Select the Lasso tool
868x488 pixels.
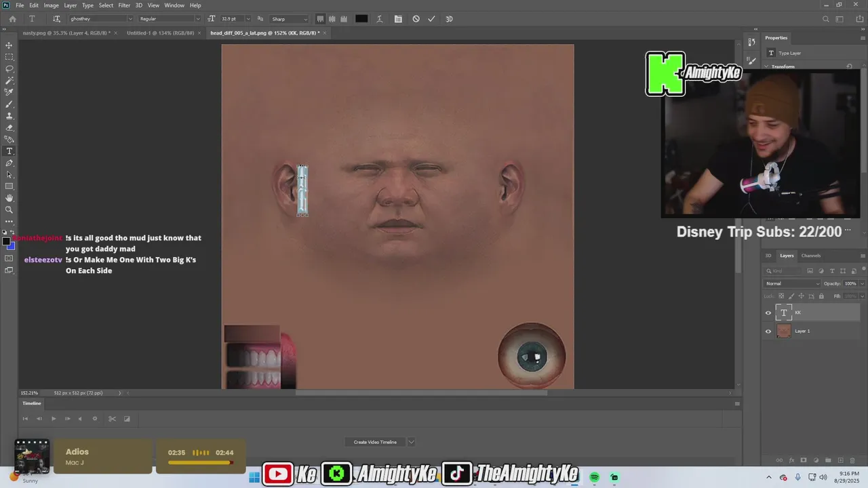coord(9,69)
